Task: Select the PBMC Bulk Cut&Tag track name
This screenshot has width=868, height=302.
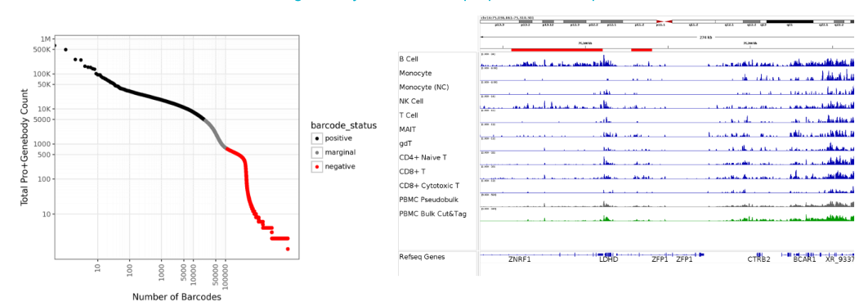Action: tap(432, 214)
